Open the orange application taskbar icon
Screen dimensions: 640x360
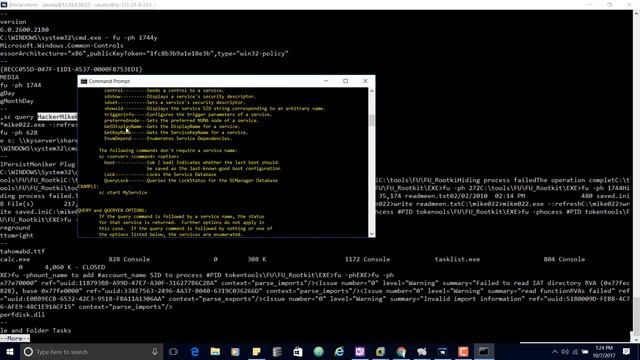tap(463, 352)
